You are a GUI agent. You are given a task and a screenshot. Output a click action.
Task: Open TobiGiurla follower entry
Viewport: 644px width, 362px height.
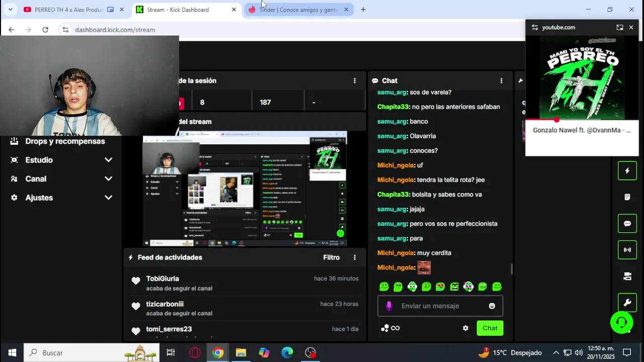[245, 283]
